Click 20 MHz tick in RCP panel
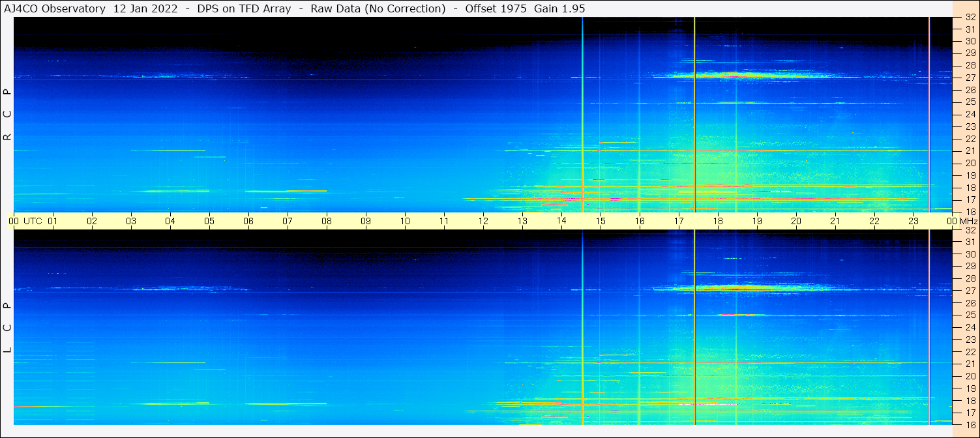This screenshot has width=980, height=438. tap(970, 163)
